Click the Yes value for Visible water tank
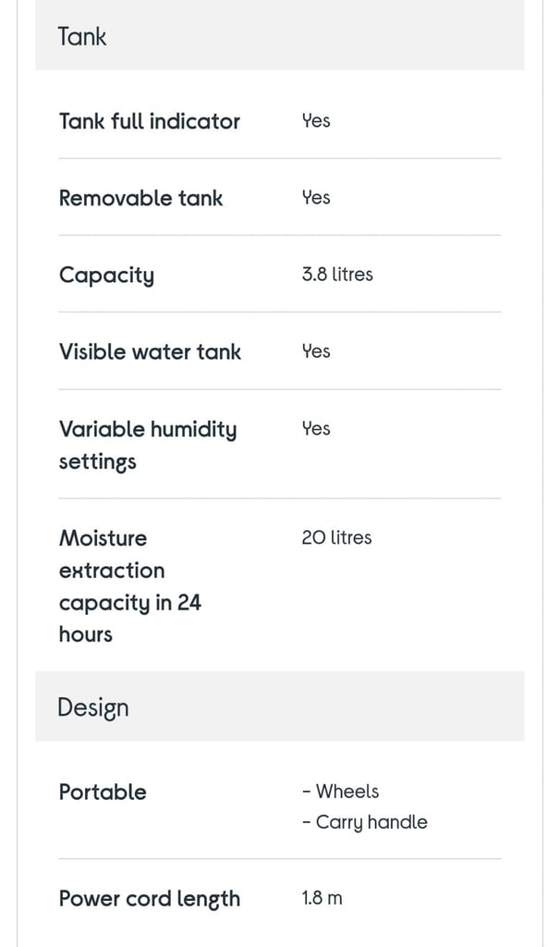Viewport: 560px width, 947px height. pyautogui.click(x=316, y=351)
